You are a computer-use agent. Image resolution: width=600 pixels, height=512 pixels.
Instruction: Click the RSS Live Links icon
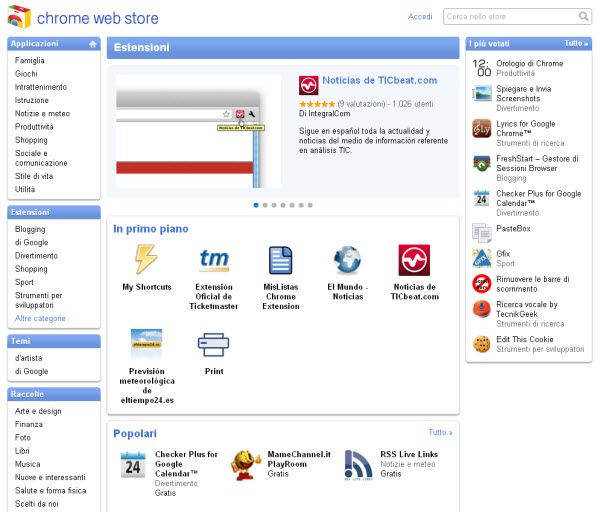pyautogui.click(x=358, y=464)
